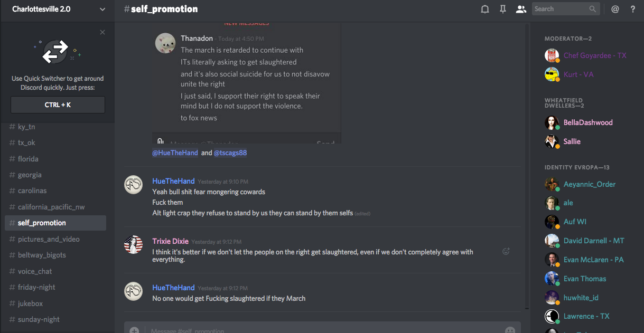The image size is (644, 333).
Task: Show pinned messages
Action: [x=502, y=9]
